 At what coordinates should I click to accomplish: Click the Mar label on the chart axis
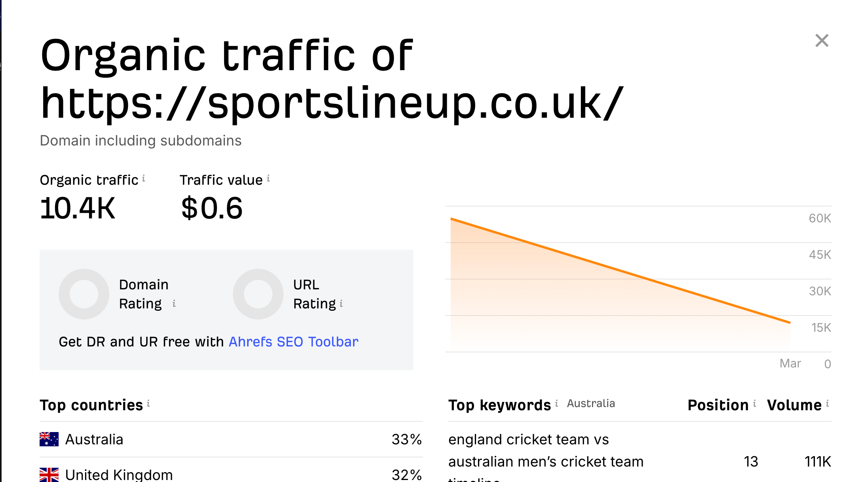[791, 363]
